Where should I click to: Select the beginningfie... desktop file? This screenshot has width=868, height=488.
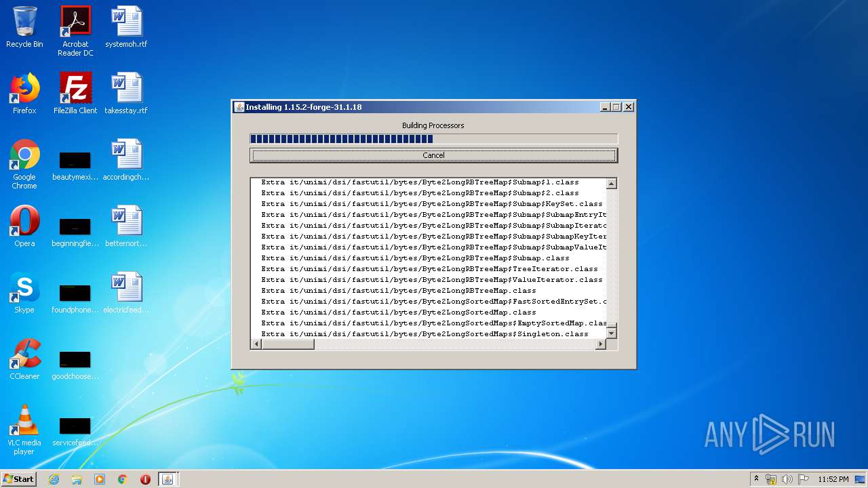tap(75, 232)
